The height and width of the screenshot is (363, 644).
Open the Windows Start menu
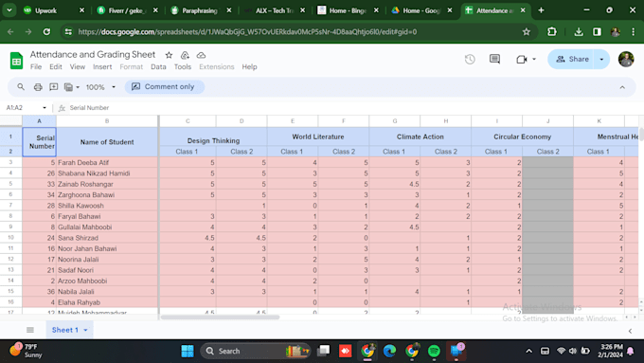(x=188, y=351)
